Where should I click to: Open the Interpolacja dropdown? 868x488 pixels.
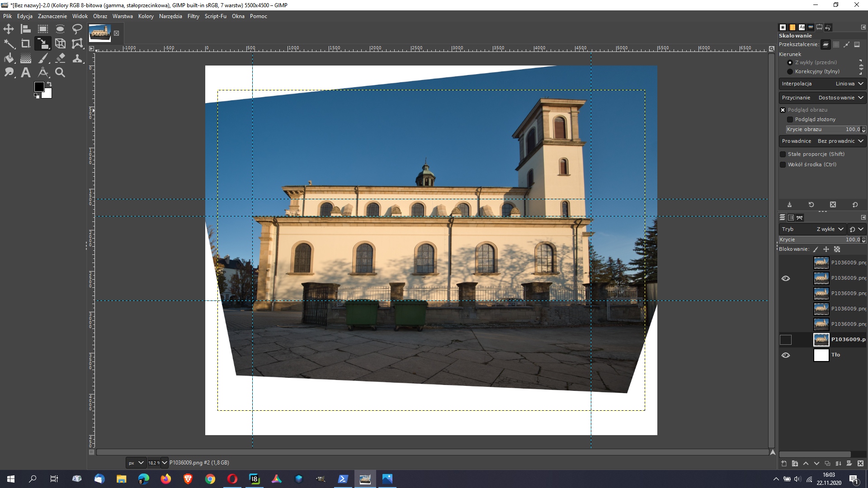pyautogui.click(x=822, y=84)
